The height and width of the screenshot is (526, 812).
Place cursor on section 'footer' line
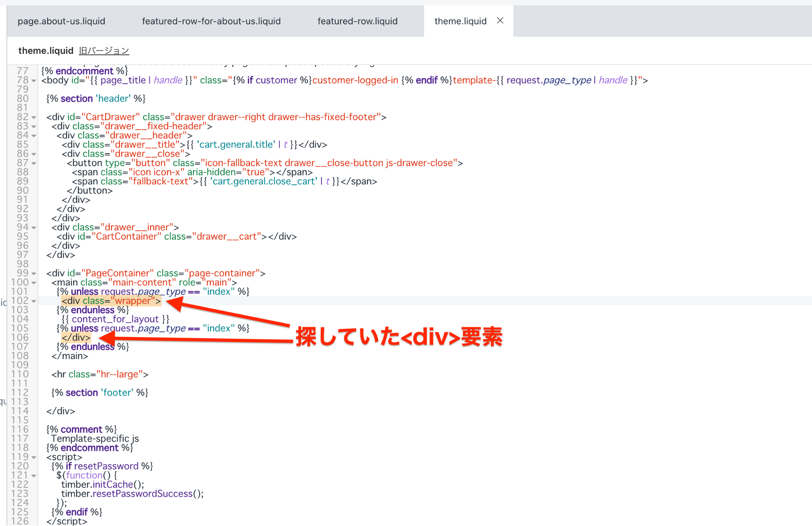100,393
